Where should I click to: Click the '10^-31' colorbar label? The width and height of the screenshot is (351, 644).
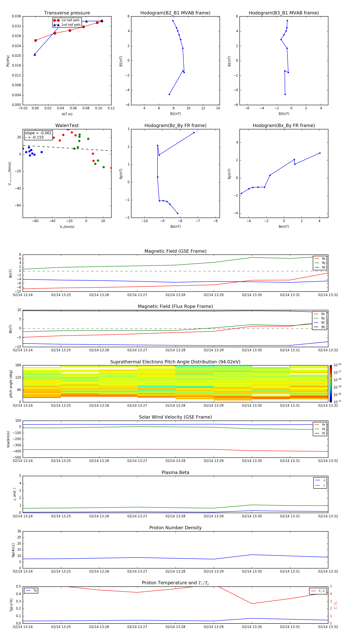pos(337,402)
